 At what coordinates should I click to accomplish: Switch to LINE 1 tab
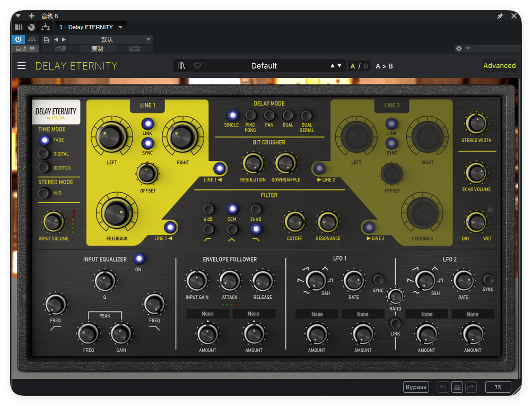click(x=147, y=106)
